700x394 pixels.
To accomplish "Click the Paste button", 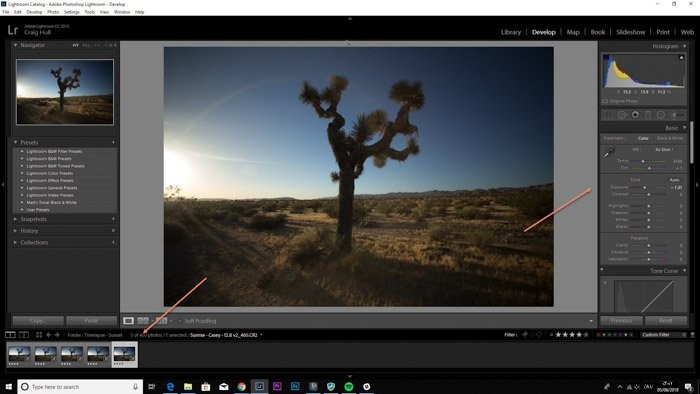I will click(91, 320).
